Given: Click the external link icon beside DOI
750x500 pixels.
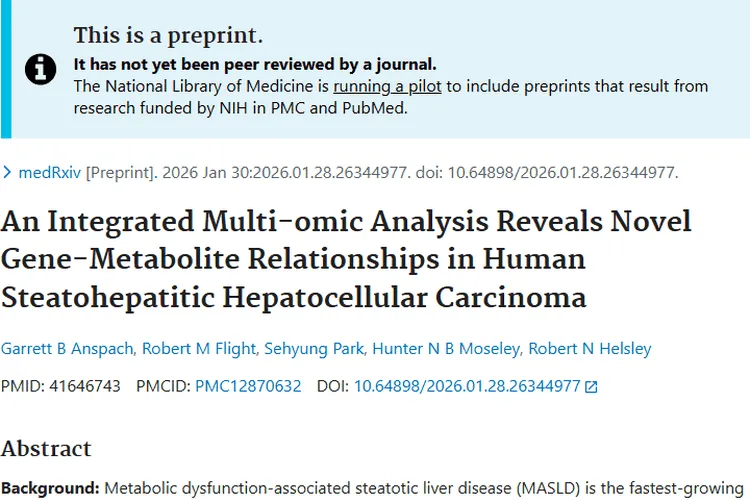Looking at the screenshot, I should [x=591, y=387].
